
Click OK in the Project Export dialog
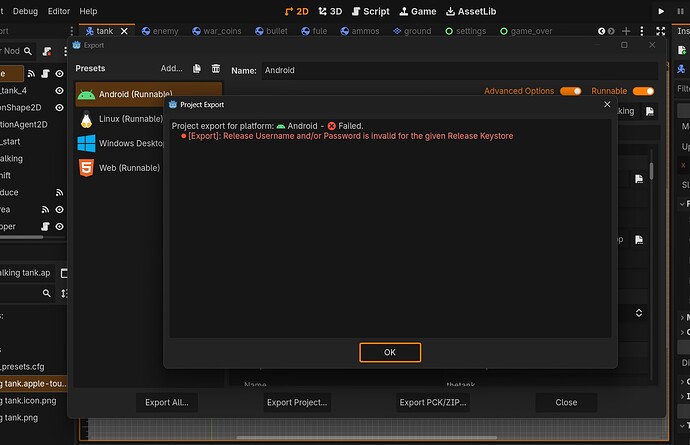pyautogui.click(x=390, y=352)
